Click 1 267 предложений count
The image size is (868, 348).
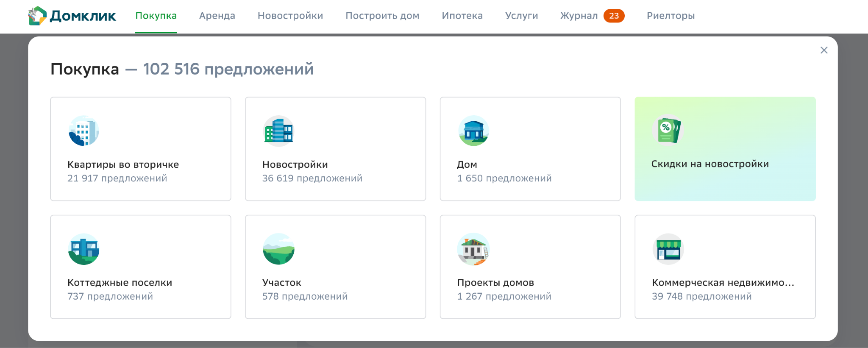pos(504,296)
